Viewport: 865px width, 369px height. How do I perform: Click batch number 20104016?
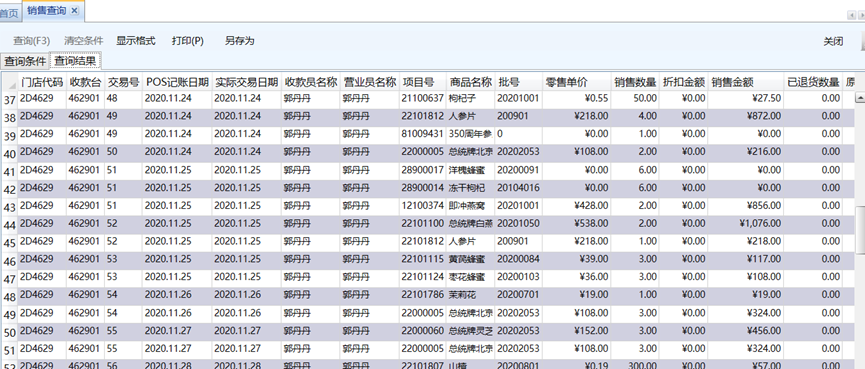518,188
